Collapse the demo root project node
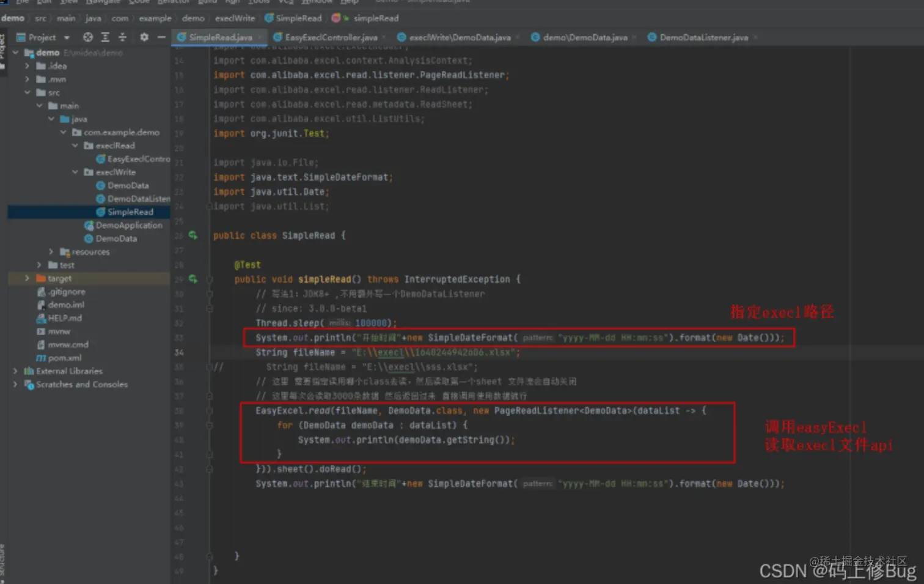Viewport: 924px width, 584px height. pyautogui.click(x=16, y=53)
